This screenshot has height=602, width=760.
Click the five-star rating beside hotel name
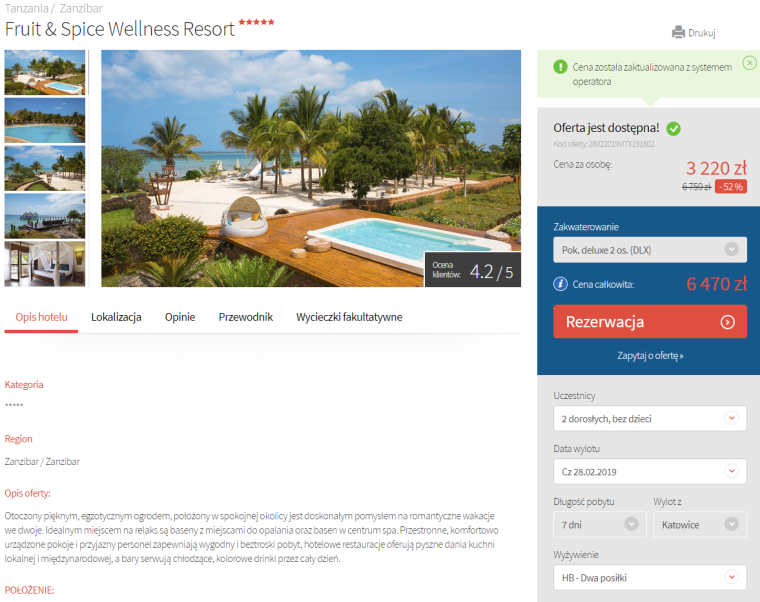coord(256,22)
